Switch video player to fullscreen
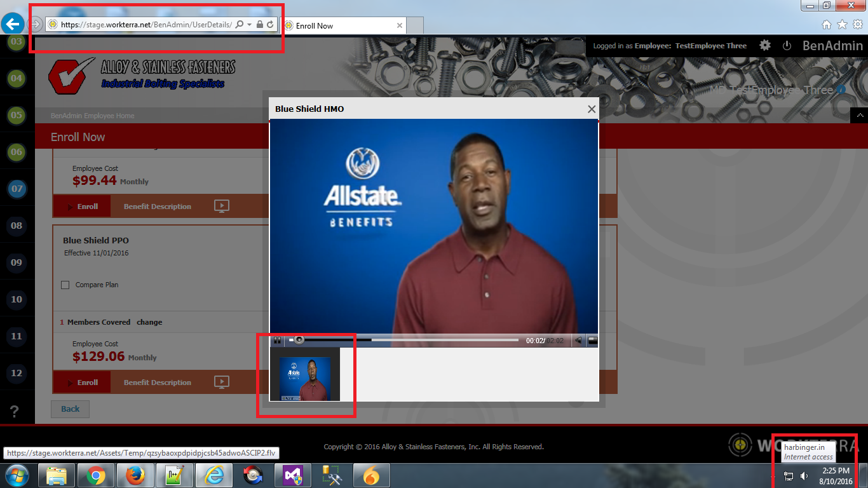 tap(592, 341)
